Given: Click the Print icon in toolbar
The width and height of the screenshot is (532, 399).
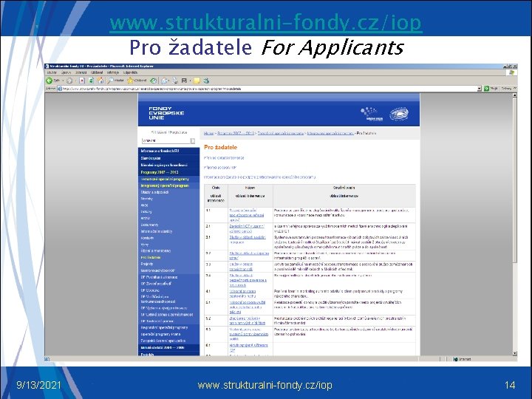Looking at the screenshot, I should [x=175, y=81].
